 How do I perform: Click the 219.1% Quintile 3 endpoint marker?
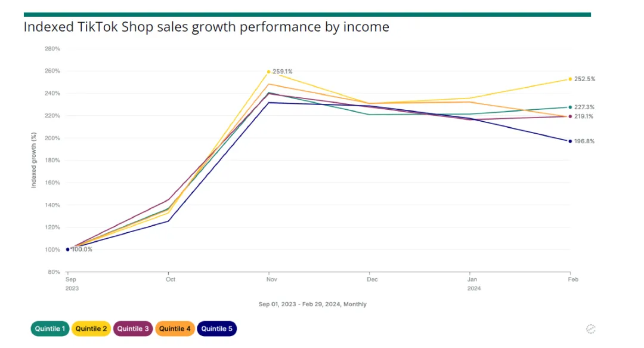tap(570, 116)
